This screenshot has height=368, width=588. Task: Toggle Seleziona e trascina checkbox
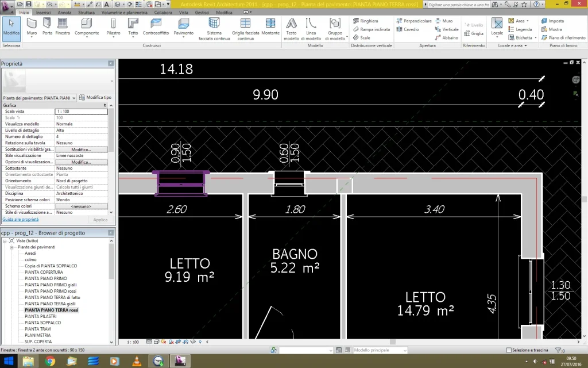pos(509,350)
